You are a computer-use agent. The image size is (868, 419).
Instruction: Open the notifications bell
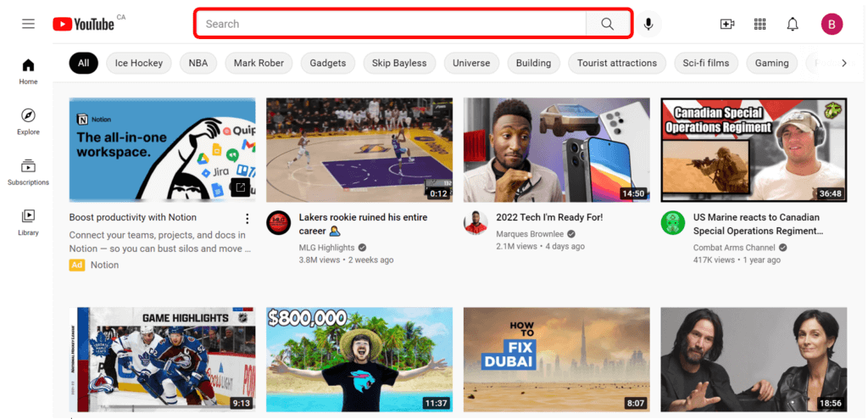(793, 24)
